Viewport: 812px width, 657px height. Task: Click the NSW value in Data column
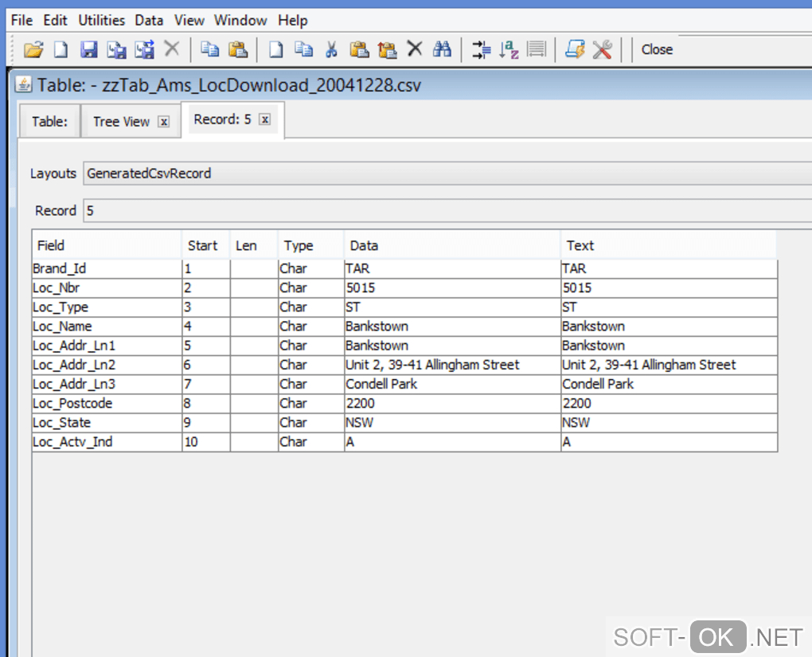click(453, 423)
